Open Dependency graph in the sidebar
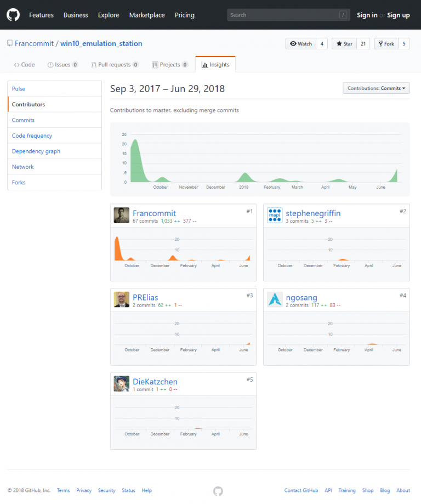 pos(55,151)
